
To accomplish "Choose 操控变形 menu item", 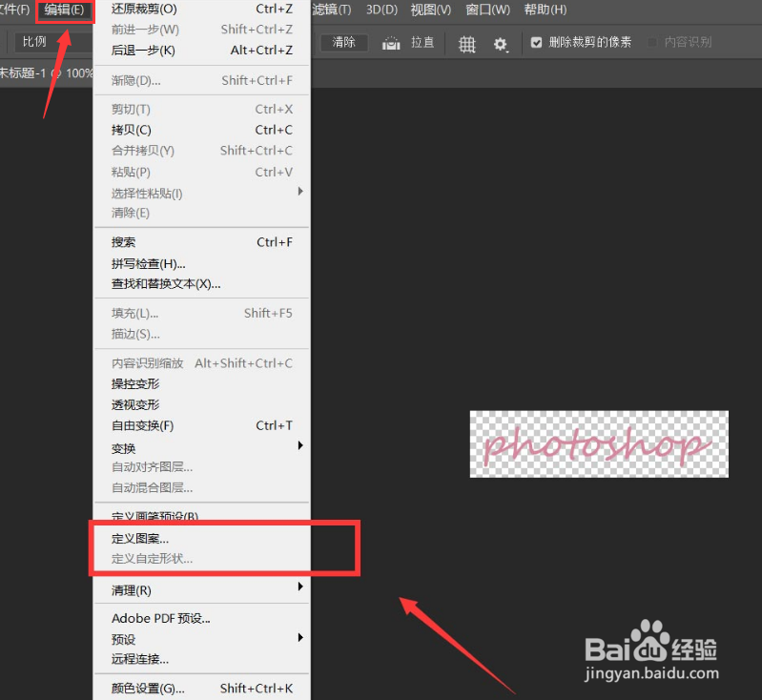I will click(x=201, y=384).
